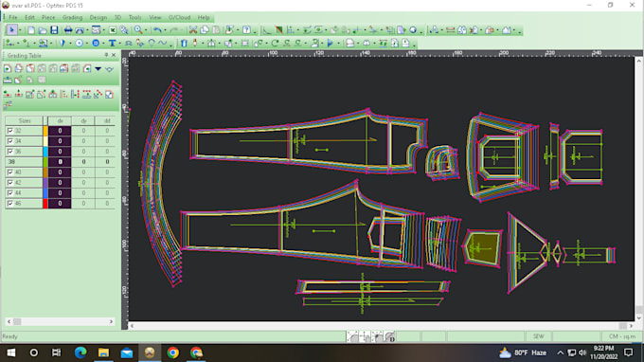The width and height of the screenshot is (644, 362).
Task: Expand the Windows system tray hidden icons chevron
Action: [561, 353]
